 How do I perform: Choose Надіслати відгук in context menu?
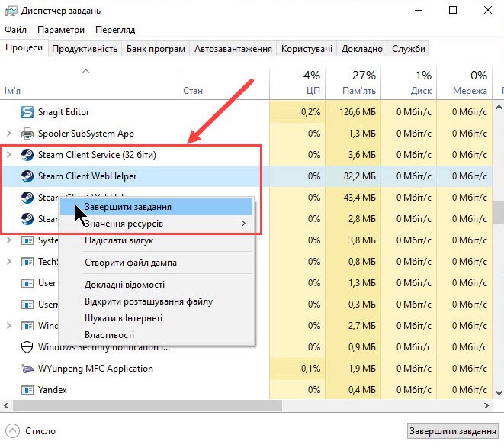click(x=156, y=240)
